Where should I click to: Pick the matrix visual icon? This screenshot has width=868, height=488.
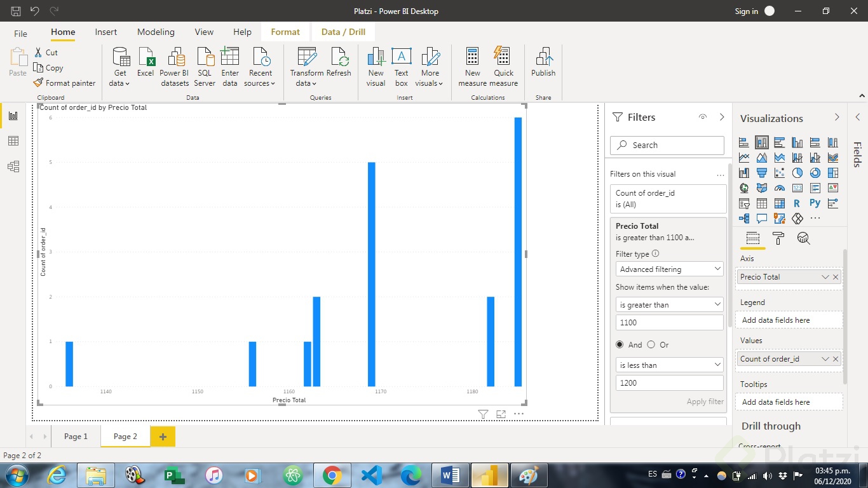pyautogui.click(x=780, y=203)
